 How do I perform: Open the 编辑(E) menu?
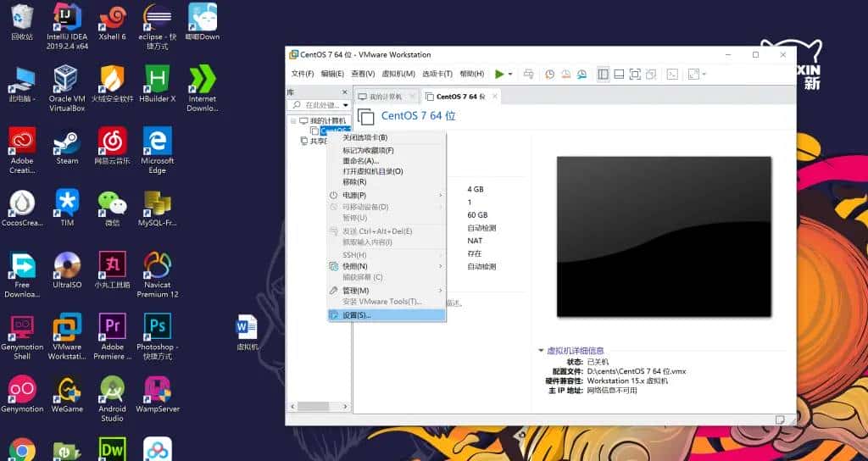332,74
